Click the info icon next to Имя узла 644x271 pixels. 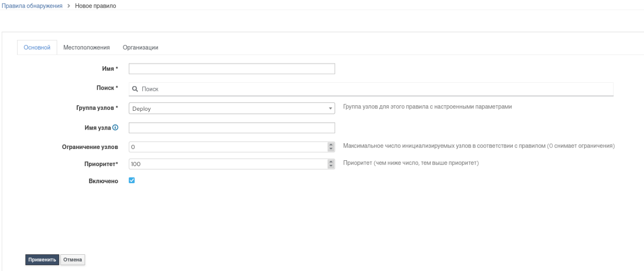tap(121, 128)
